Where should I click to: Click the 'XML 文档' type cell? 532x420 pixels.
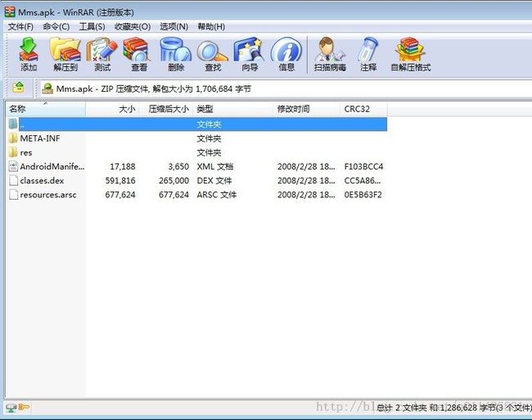click(215, 166)
